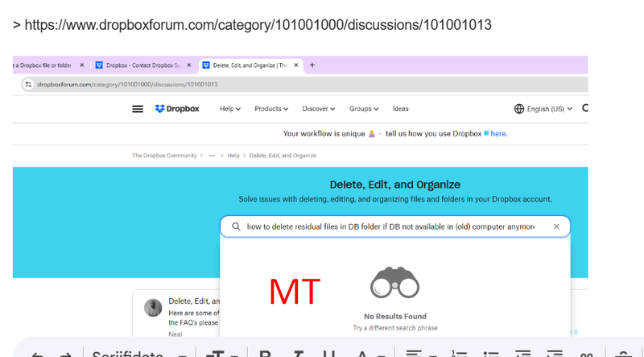
Task: Click 'Solve issues with deleting, editing' subtitle
Action: coord(395,199)
